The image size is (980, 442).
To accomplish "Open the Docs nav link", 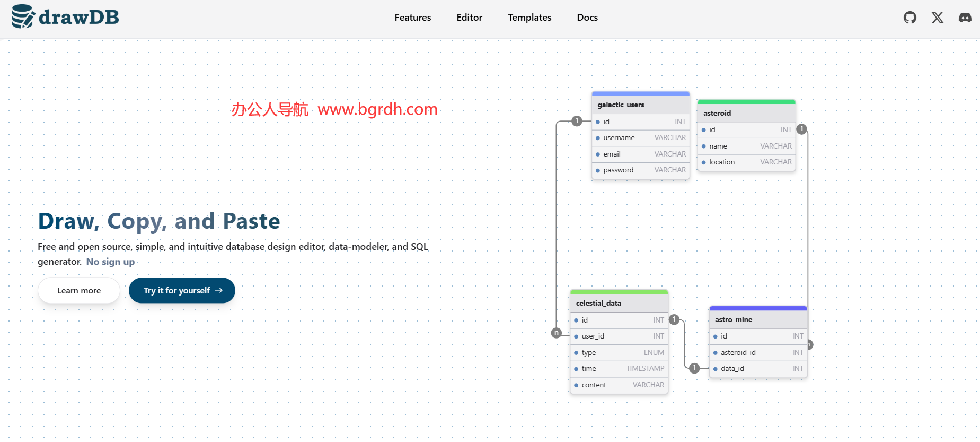I will coord(587,18).
